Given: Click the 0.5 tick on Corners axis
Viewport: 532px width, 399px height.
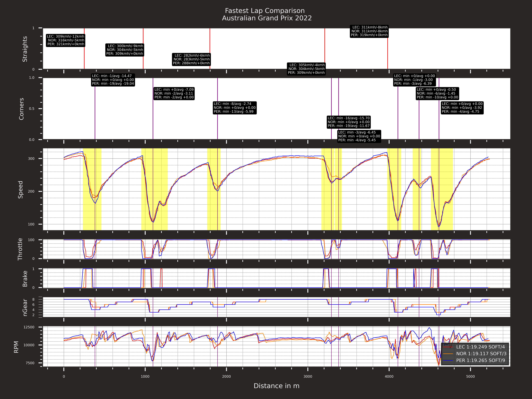Looking at the screenshot, I should 32,109.
